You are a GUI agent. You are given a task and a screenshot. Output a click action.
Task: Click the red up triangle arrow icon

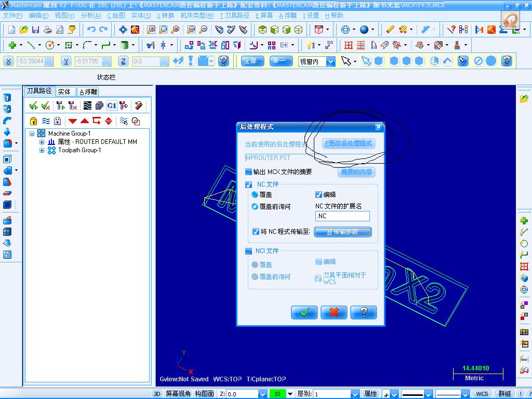coord(85,121)
